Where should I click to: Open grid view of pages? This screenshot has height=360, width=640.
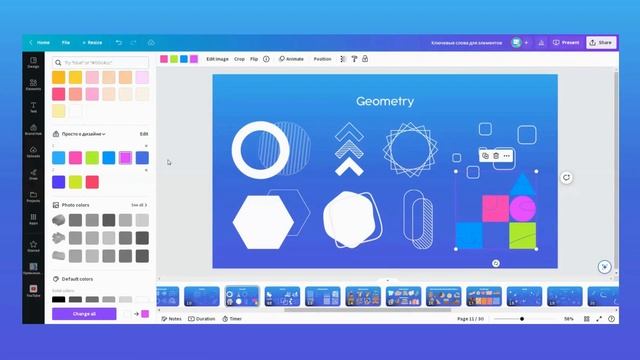pyautogui.click(x=587, y=319)
